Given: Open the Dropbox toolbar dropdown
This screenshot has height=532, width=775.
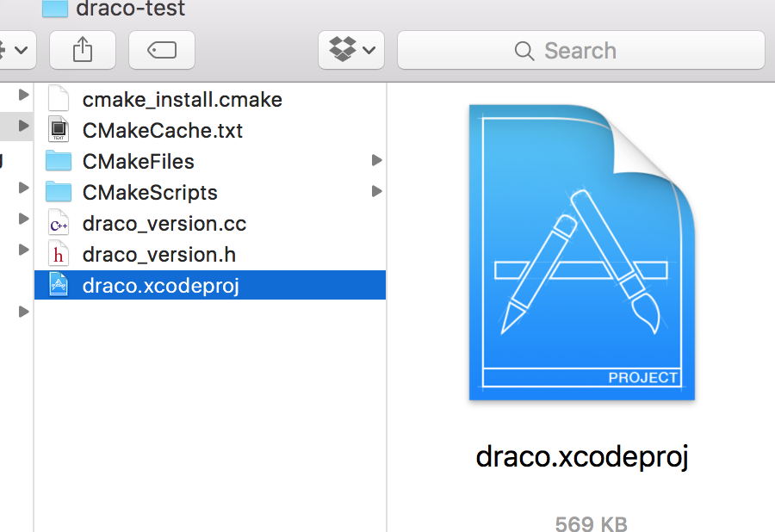Looking at the screenshot, I should click(350, 50).
